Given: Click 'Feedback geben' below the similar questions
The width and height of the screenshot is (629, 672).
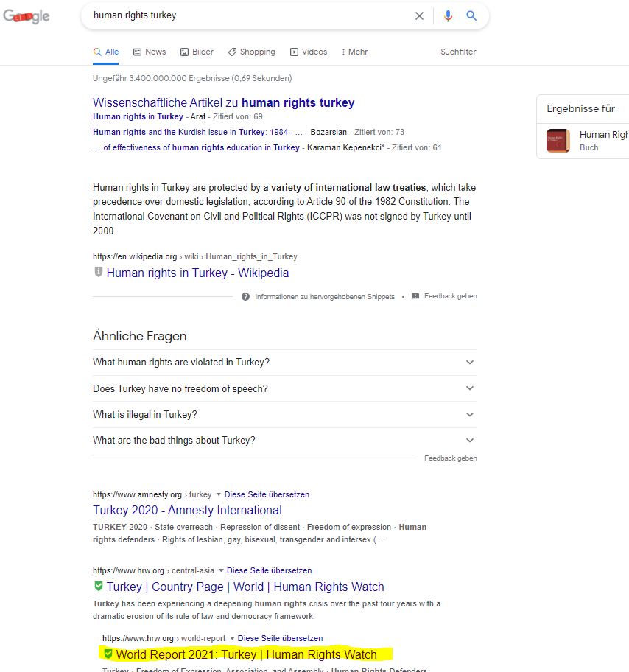Looking at the screenshot, I should 450,458.
